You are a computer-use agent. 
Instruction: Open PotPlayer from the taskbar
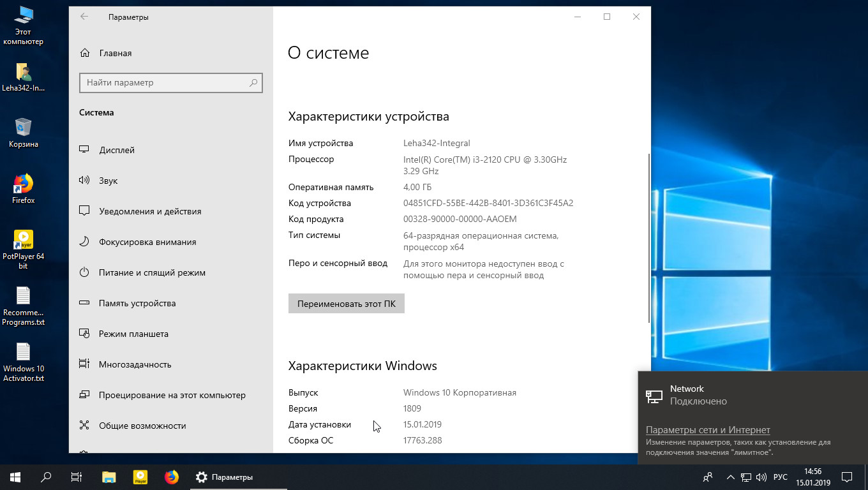point(140,477)
